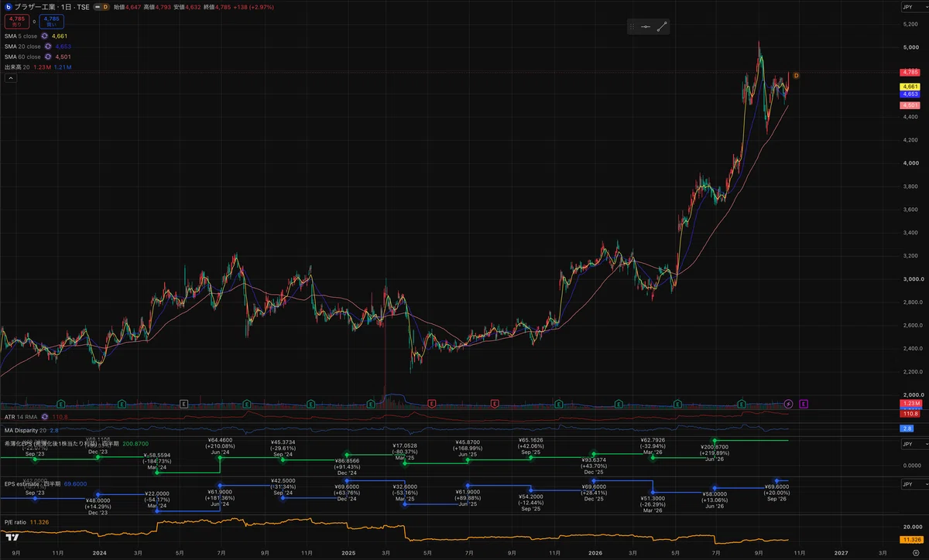This screenshot has height=560, width=929.
Task: Click the ¥51.3000 Mar '26 estimate label
Action: point(653,504)
